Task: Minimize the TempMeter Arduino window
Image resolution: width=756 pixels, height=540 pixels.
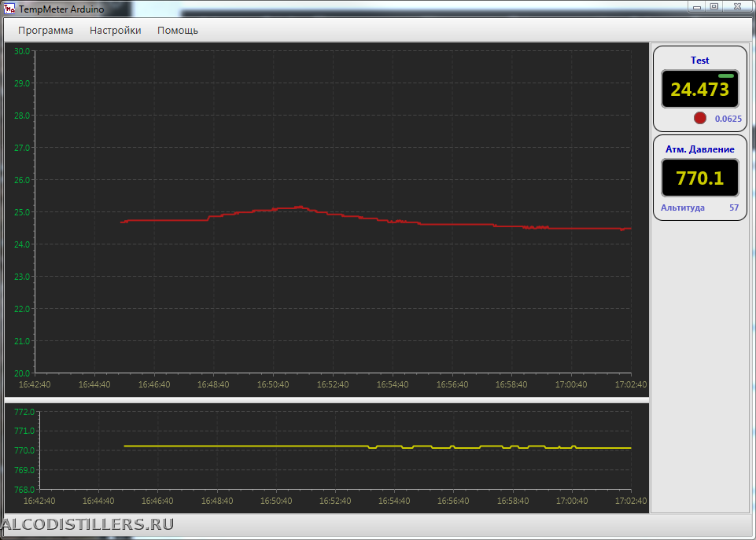Action: [696, 6]
